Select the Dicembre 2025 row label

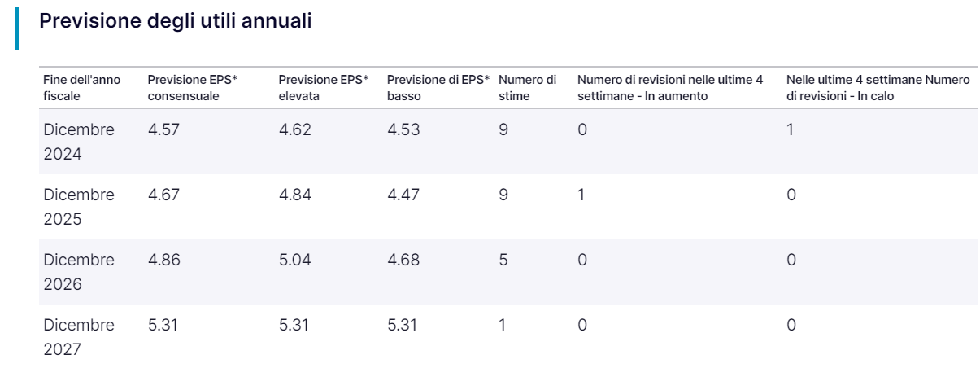(79, 207)
